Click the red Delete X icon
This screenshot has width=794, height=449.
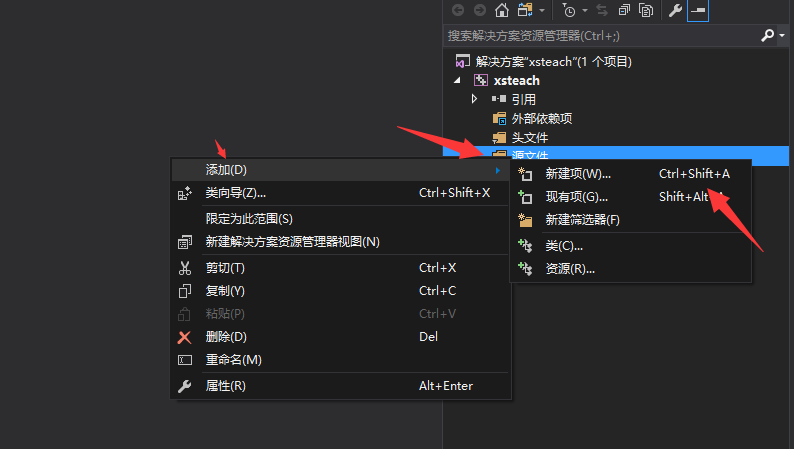(x=184, y=336)
